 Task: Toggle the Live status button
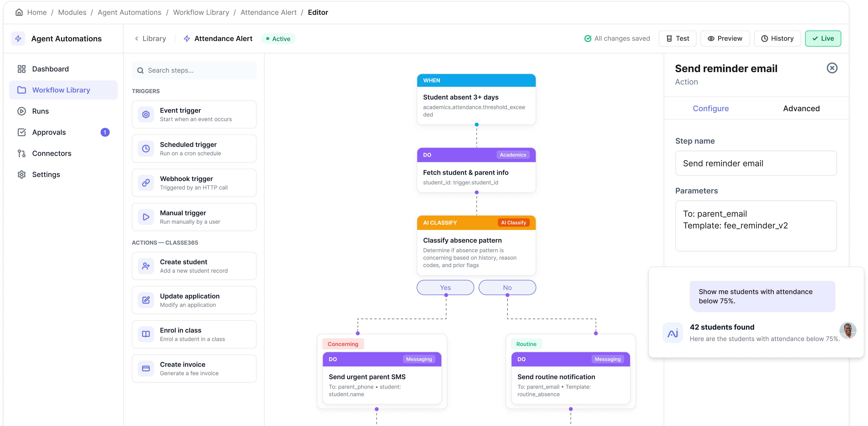pos(823,39)
